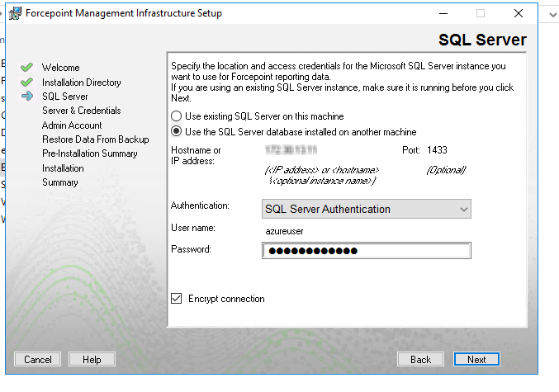Image resolution: width=559 pixels, height=392 pixels.
Task: Click the green checkmark beside Installation Directory
Action: click(x=26, y=82)
